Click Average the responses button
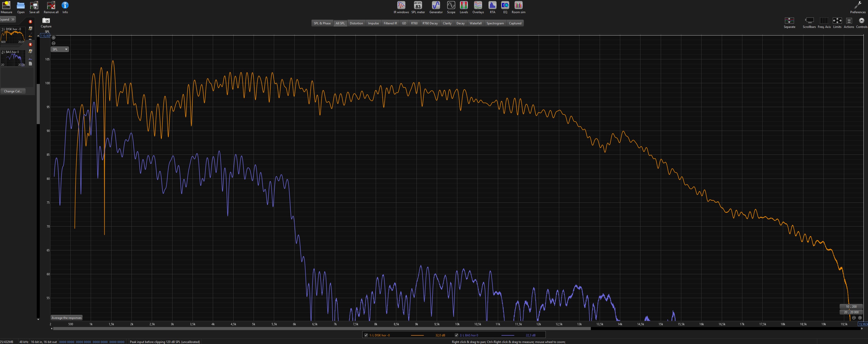868x344 pixels. 66,318
